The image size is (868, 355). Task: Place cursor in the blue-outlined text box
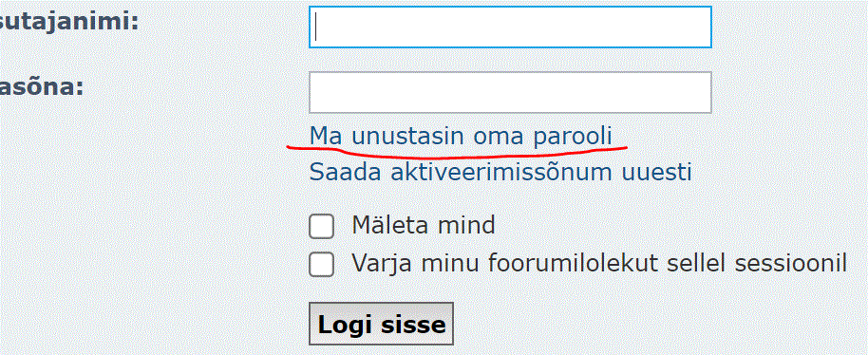(510, 28)
